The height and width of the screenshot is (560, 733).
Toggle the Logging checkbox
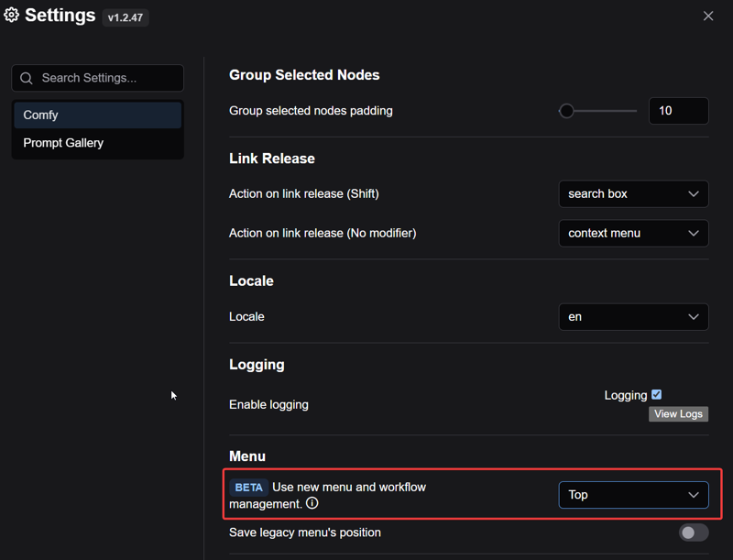point(656,394)
